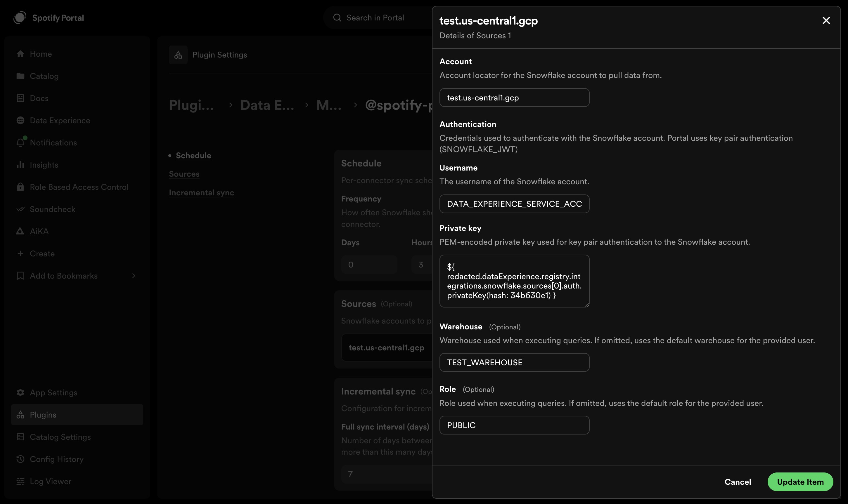Screen dimensions: 848x504
Task: Click the Notifications bell icon
Action: pyautogui.click(x=20, y=142)
